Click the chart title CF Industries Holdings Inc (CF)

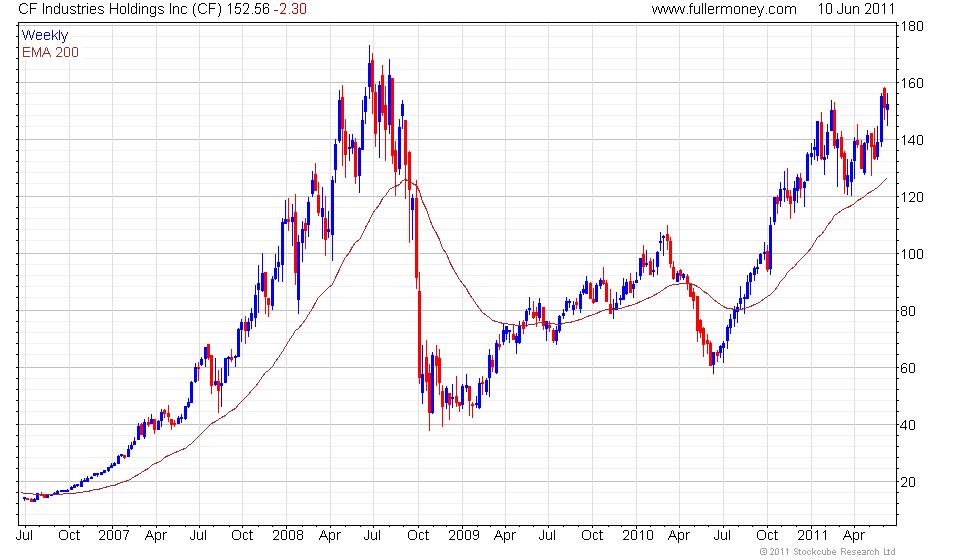120,9
